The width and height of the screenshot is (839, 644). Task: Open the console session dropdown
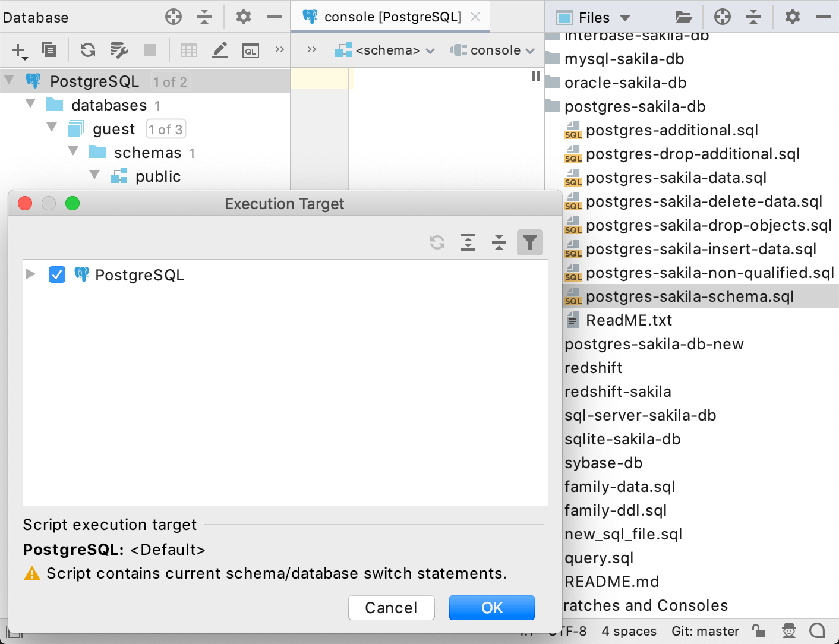click(x=493, y=50)
